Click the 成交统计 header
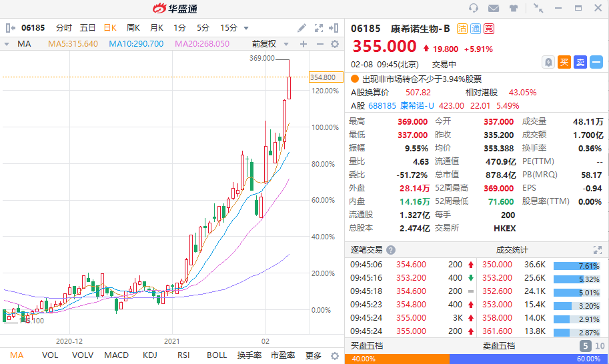This screenshot has height=364, width=609. point(512,250)
